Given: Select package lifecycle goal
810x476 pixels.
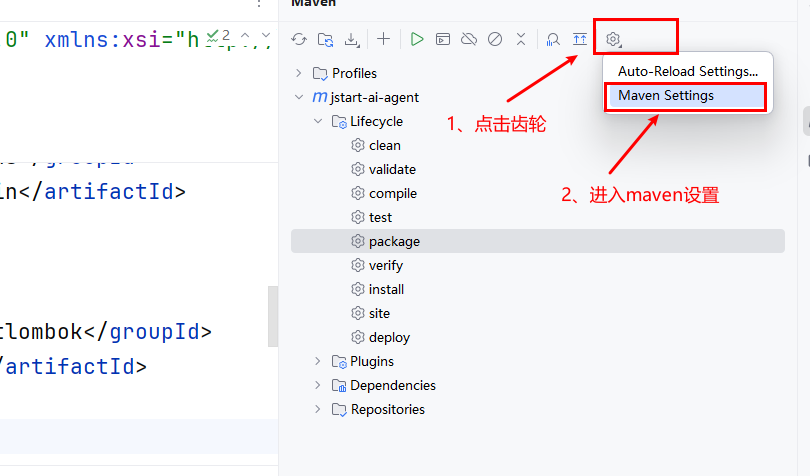Looking at the screenshot, I should click(538, 241).
